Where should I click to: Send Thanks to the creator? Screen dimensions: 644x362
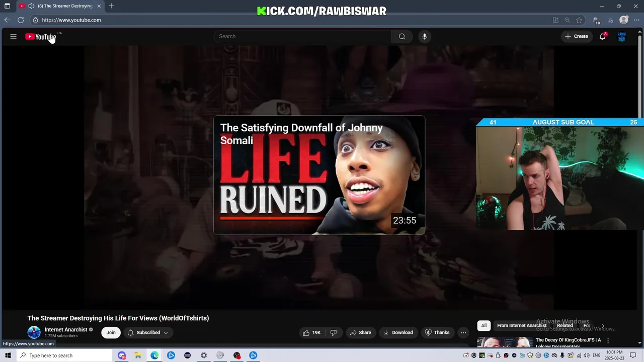tap(437, 332)
